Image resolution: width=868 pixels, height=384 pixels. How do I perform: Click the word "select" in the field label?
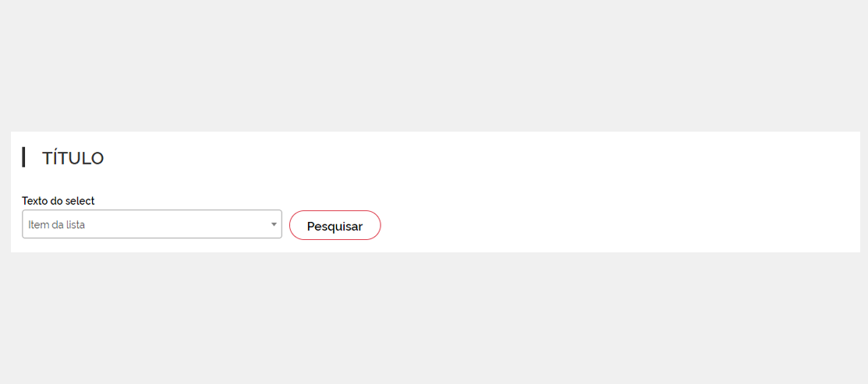[x=80, y=201]
